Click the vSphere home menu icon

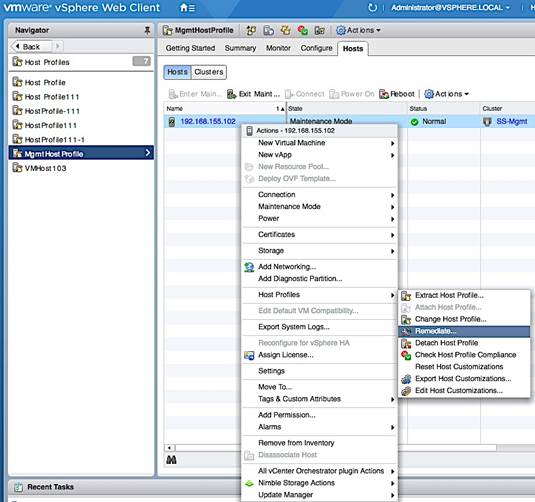187,8
